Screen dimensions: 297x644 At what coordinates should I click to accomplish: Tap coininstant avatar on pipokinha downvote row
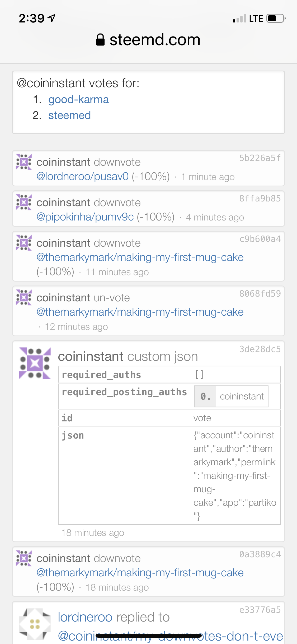point(24,202)
